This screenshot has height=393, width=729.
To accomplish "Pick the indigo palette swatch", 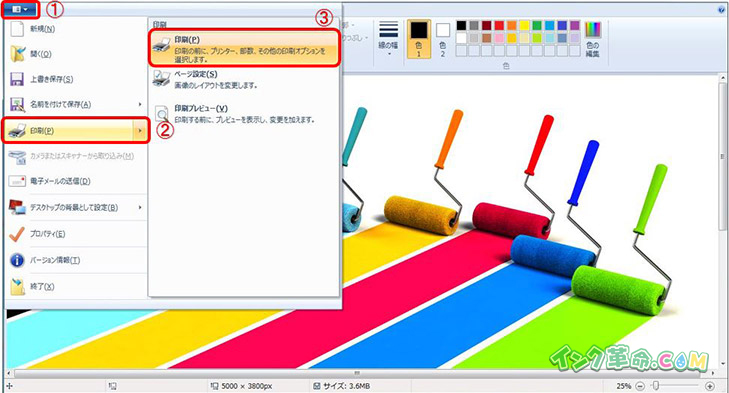I will pyautogui.click(x=562, y=26).
